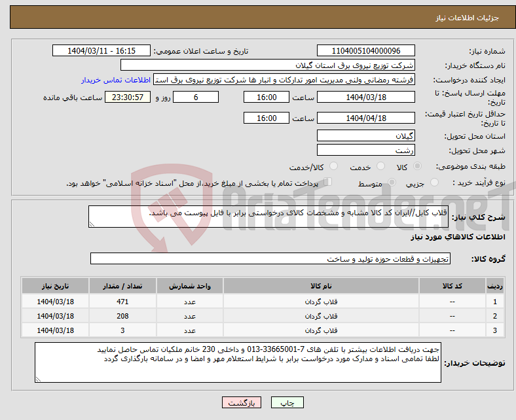Click the buyer notes text area

[x=238, y=362]
